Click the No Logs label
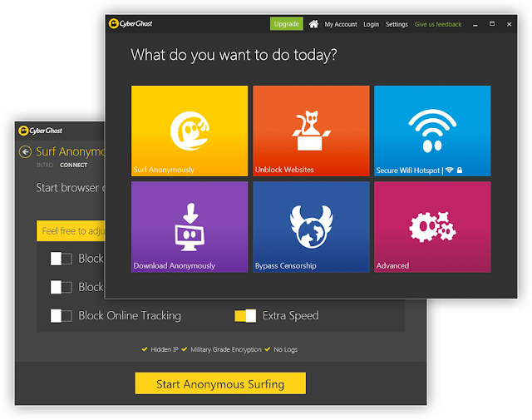The height and width of the screenshot is (420, 532). (x=285, y=349)
